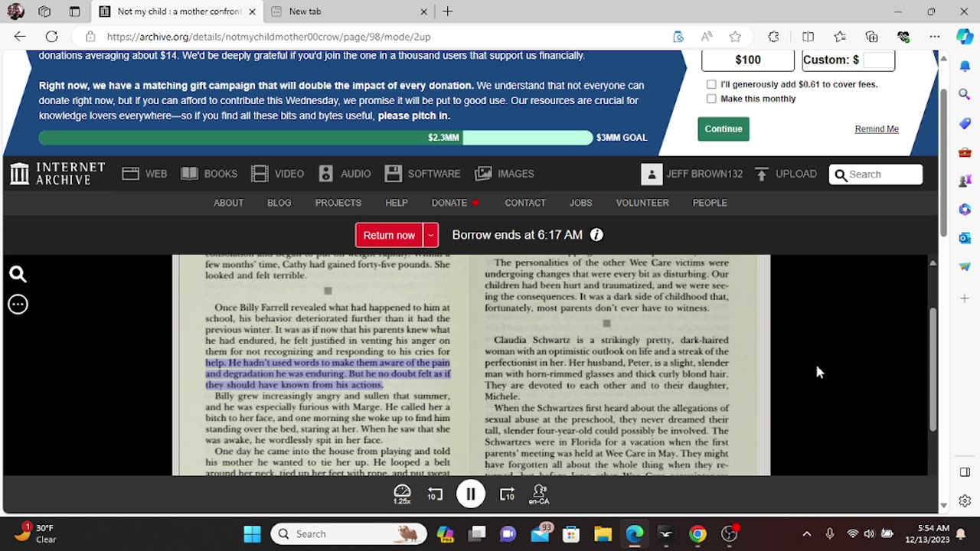The height and width of the screenshot is (551, 980).
Task: Pause the read aloud playback
Action: pyautogui.click(x=471, y=494)
